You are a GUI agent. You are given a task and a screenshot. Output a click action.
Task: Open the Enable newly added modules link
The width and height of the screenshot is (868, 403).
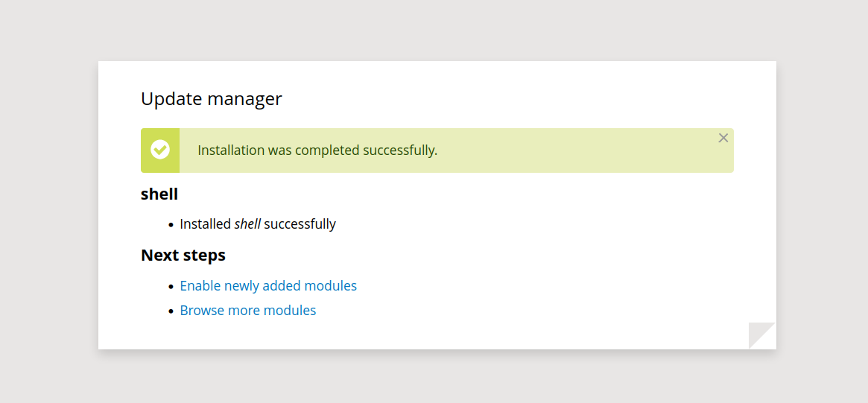pos(268,286)
